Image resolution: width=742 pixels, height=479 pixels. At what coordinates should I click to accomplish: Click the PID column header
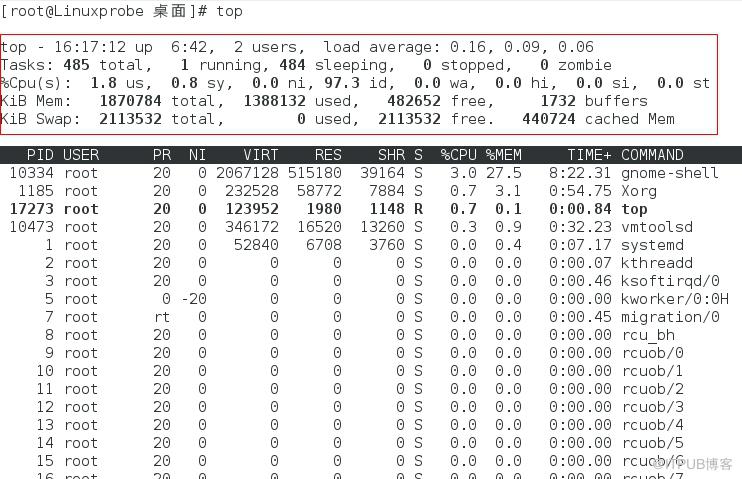click(40, 155)
